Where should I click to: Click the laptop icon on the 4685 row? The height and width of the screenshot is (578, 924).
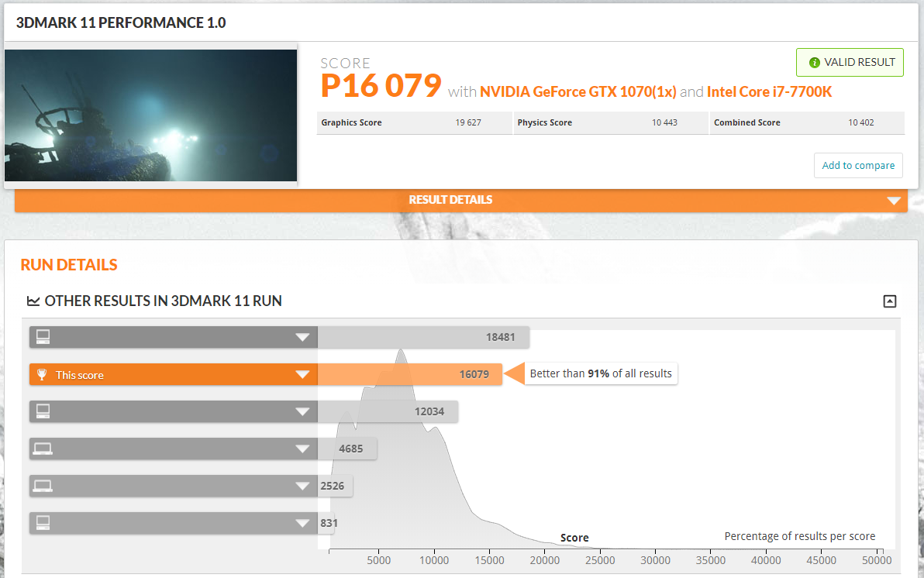coord(43,449)
